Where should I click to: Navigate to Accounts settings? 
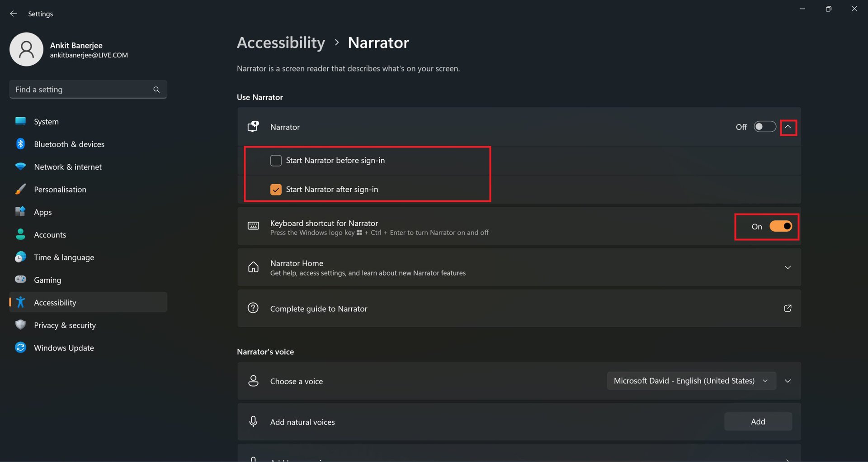point(88,234)
